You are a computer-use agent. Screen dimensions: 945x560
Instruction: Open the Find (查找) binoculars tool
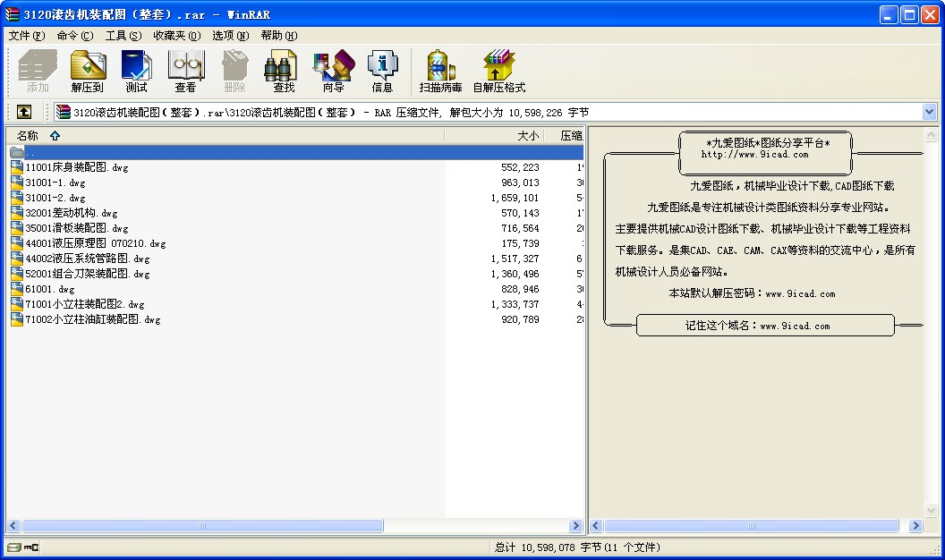(x=284, y=71)
